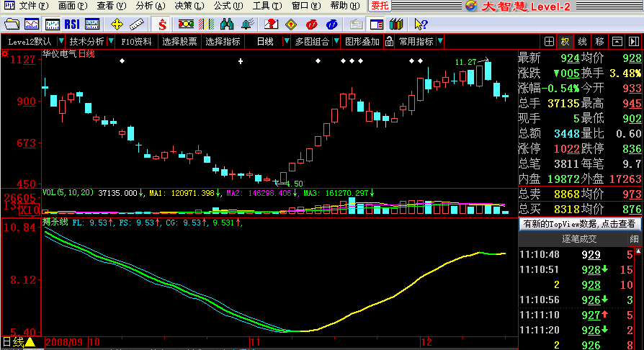Click the window collapse up-arrow icon
Screen dimensions: 644x350
coord(617,42)
